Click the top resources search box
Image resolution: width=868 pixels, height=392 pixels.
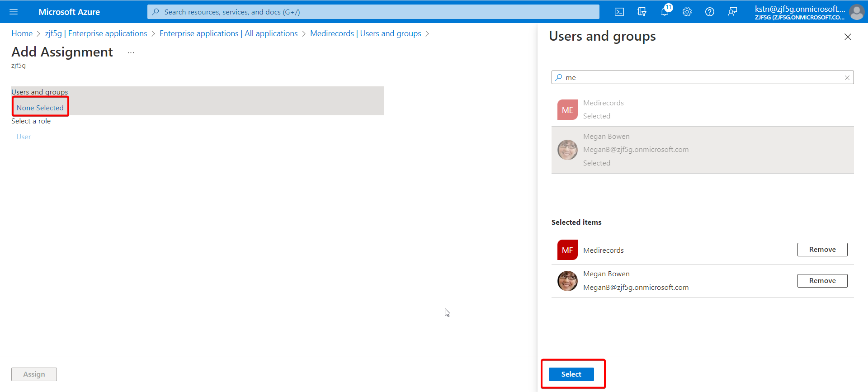click(373, 12)
